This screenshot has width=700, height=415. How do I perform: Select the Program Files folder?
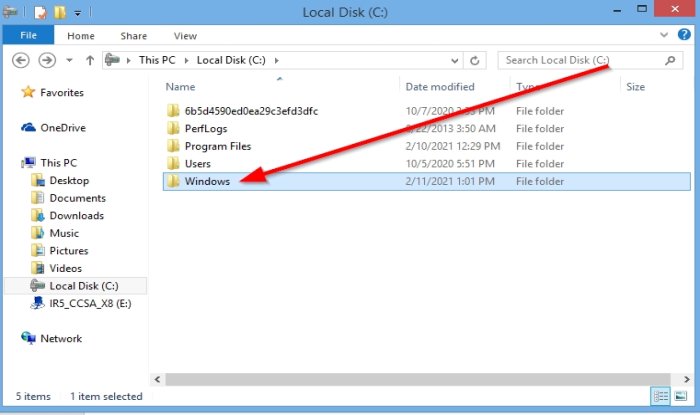[218, 146]
